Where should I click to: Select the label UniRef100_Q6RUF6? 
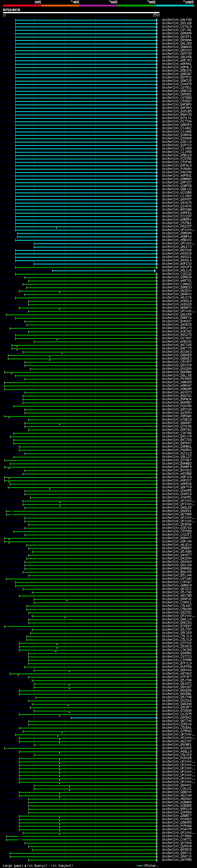pos(177,125)
